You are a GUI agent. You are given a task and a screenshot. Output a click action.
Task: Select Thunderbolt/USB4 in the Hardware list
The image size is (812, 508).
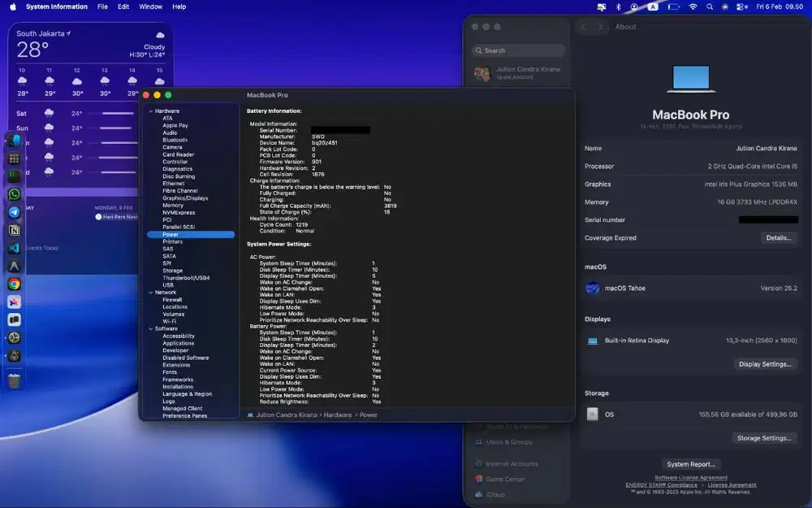tap(186, 278)
